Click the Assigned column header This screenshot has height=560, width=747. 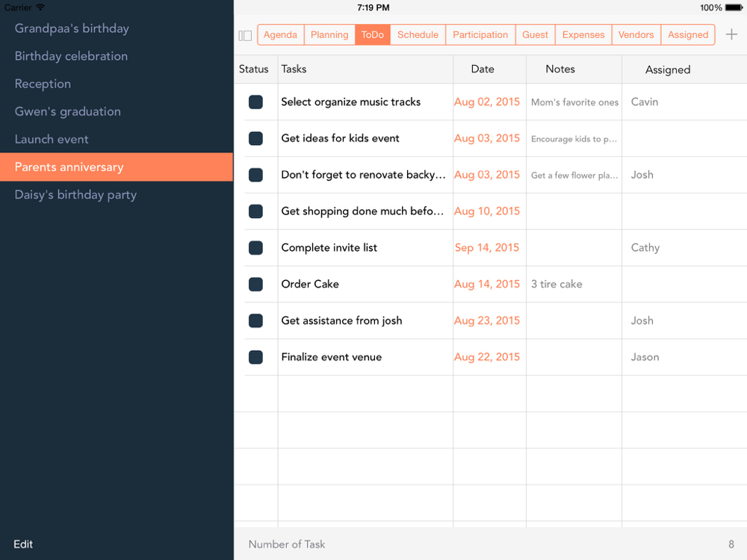coord(668,69)
